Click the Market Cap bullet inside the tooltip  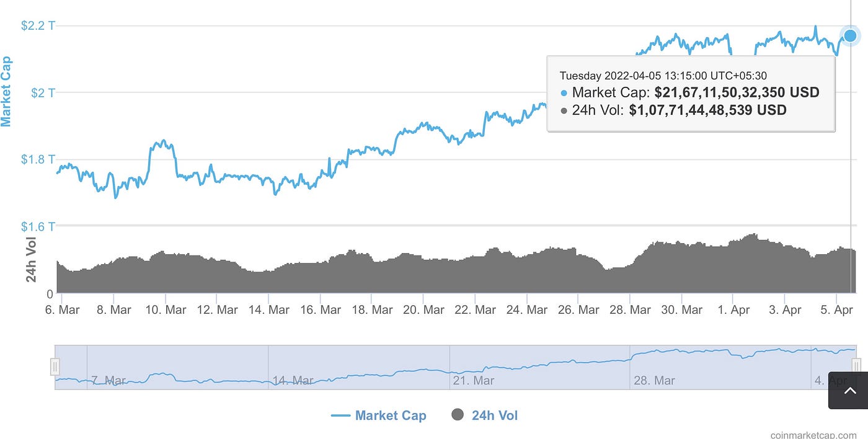point(563,92)
